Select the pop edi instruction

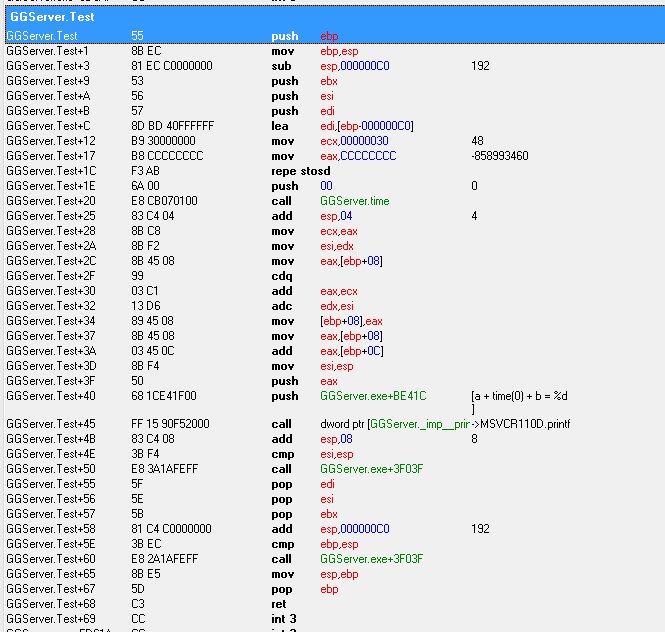pyautogui.click(x=303, y=484)
